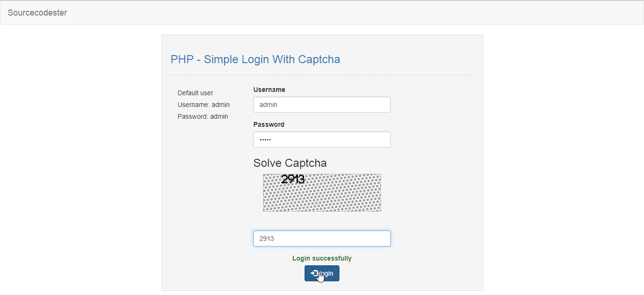Click the Default user text
The height and width of the screenshot is (295, 644).
click(195, 93)
